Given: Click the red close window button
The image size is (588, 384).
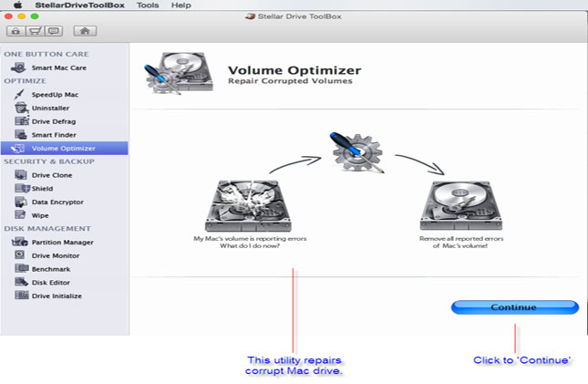Looking at the screenshot, I should 8,16.
